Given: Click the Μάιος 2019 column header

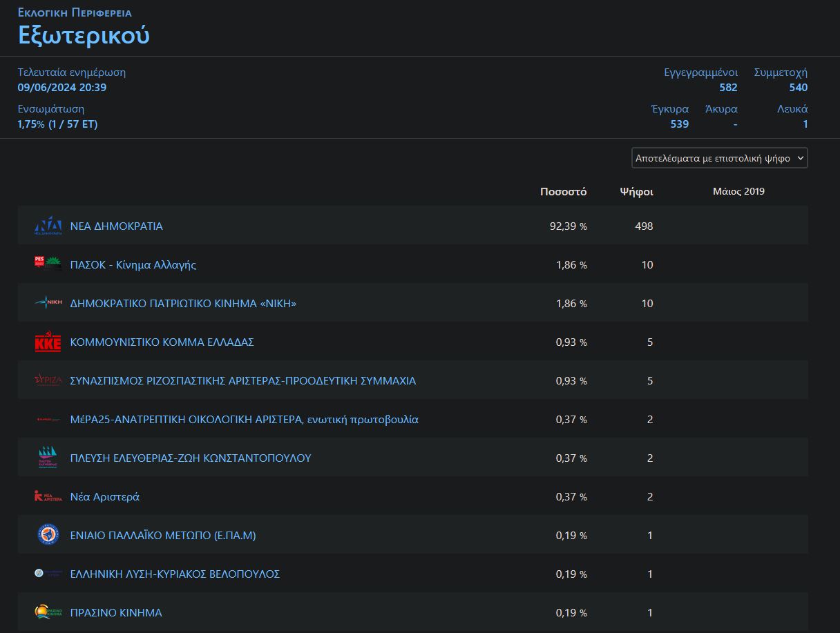Looking at the screenshot, I should [739, 191].
